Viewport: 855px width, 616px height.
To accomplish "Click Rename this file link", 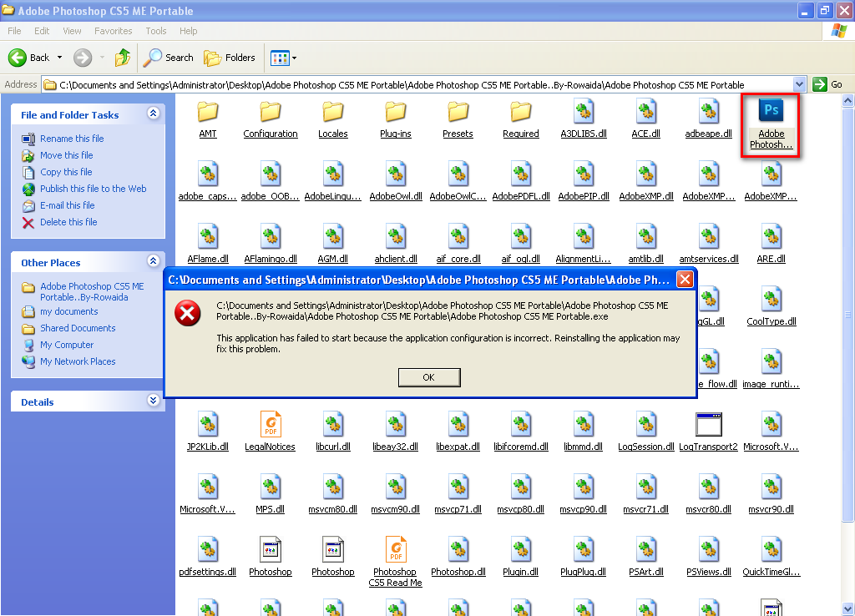I will pos(72,139).
